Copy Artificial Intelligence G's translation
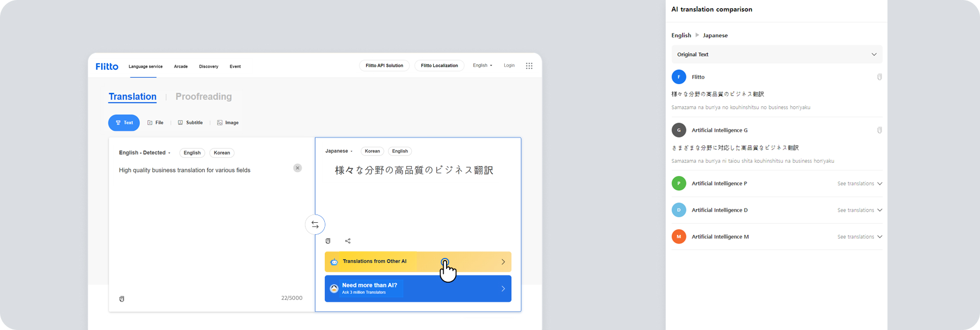 (879, 130)
